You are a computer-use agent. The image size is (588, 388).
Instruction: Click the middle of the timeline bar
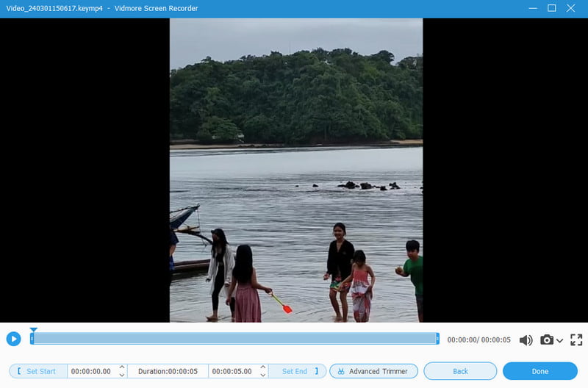pyautogui.click(x=234, y=339)
